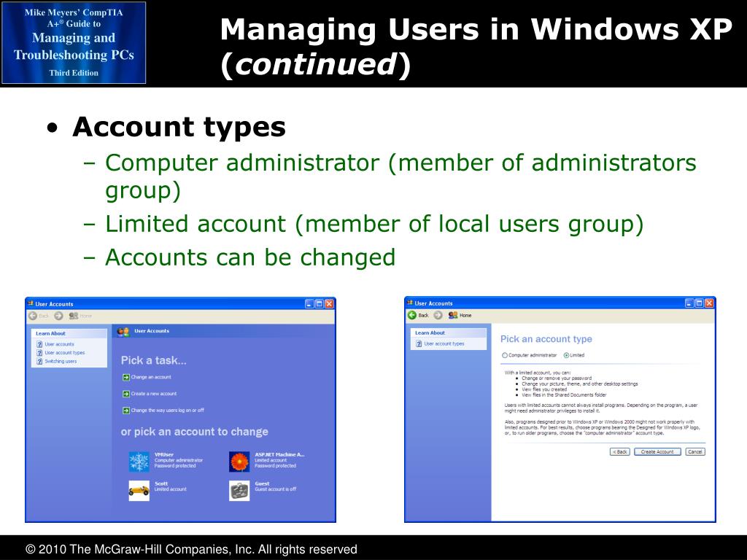Click 'Create Account' button
The height and width of the screenshot is (560, 747).
coord(657,452)
